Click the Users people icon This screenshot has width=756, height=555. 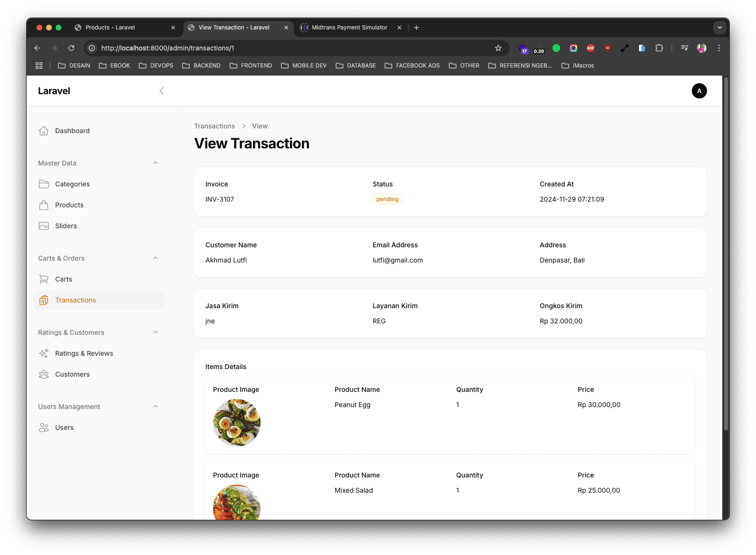click(44, 428)
